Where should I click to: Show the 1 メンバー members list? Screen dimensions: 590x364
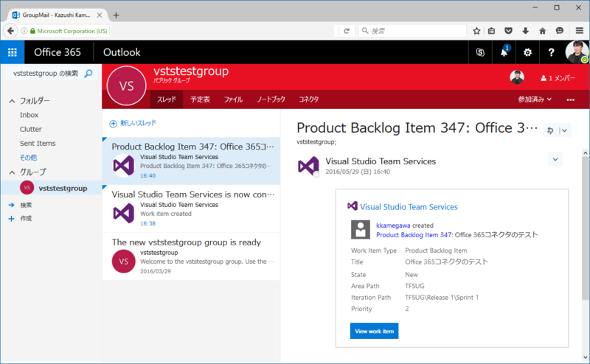tap(558, 78)
